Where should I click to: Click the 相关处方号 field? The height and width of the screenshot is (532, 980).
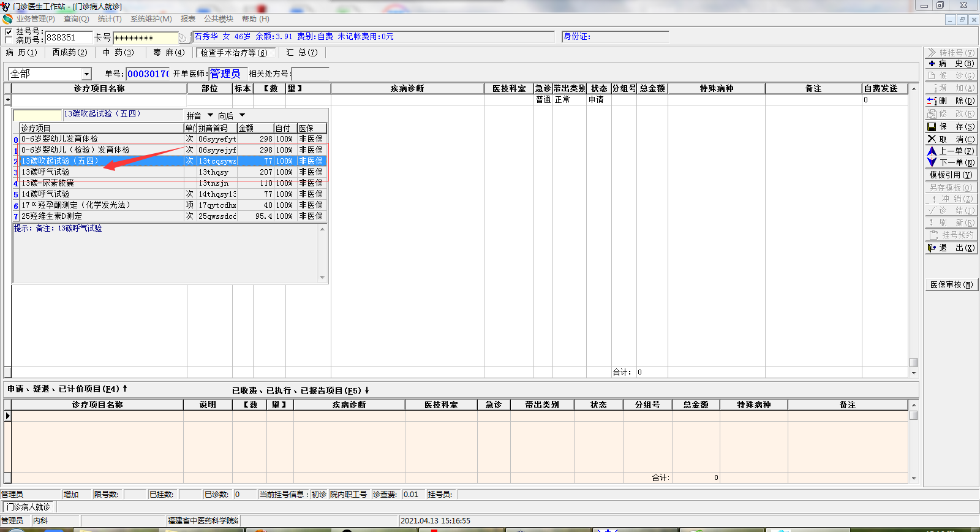[310, 74]
